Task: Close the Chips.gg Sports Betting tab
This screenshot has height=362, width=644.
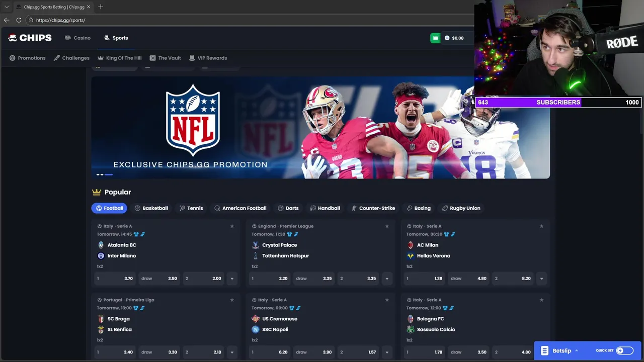Action: click(x=89, y=7)
